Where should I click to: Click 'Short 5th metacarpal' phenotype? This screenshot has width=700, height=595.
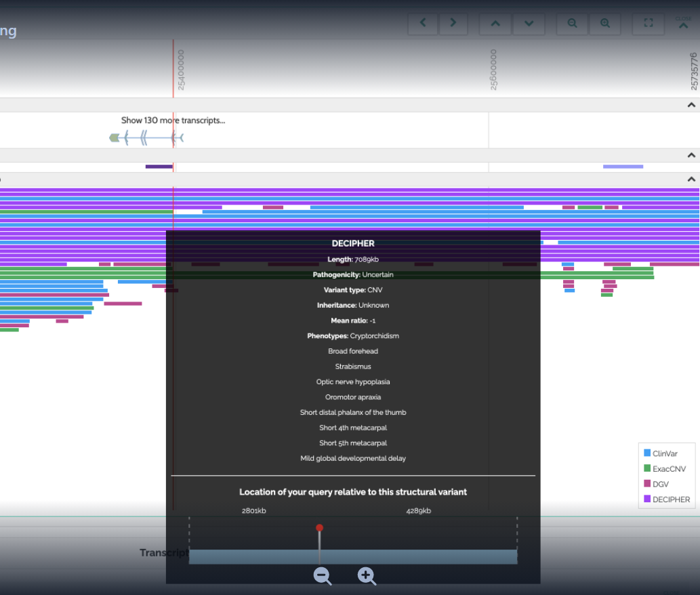(x=353, y=443)
